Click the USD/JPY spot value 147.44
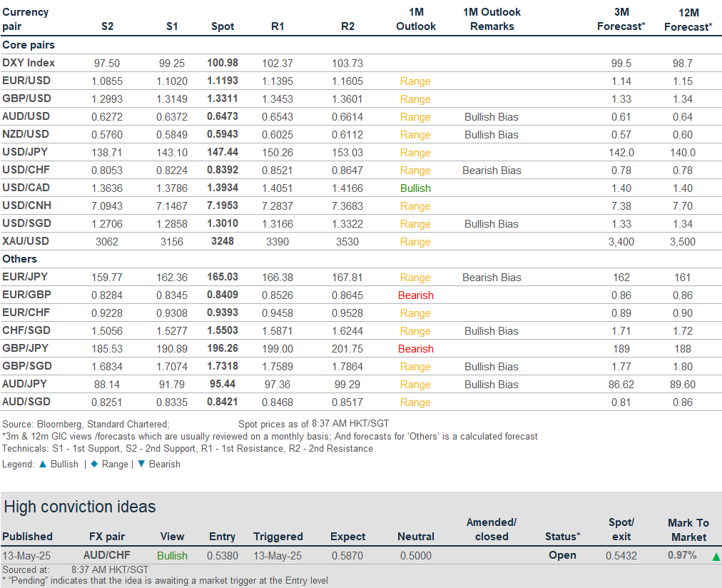 point(223,153)
